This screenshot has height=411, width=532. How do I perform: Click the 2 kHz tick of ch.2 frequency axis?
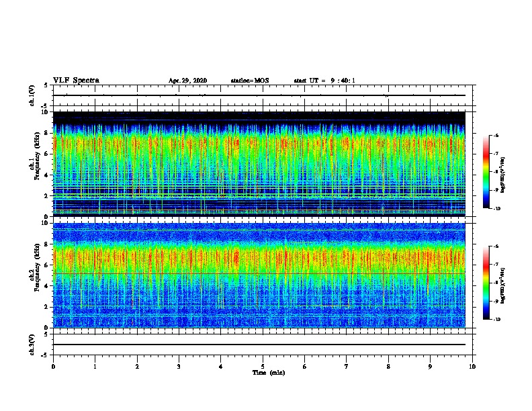pos(46,307)
